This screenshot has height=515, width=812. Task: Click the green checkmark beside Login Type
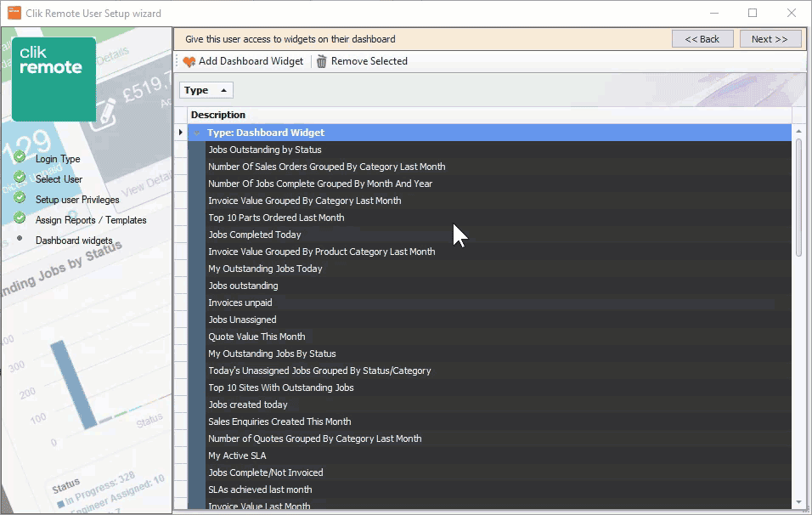point(19,158)
